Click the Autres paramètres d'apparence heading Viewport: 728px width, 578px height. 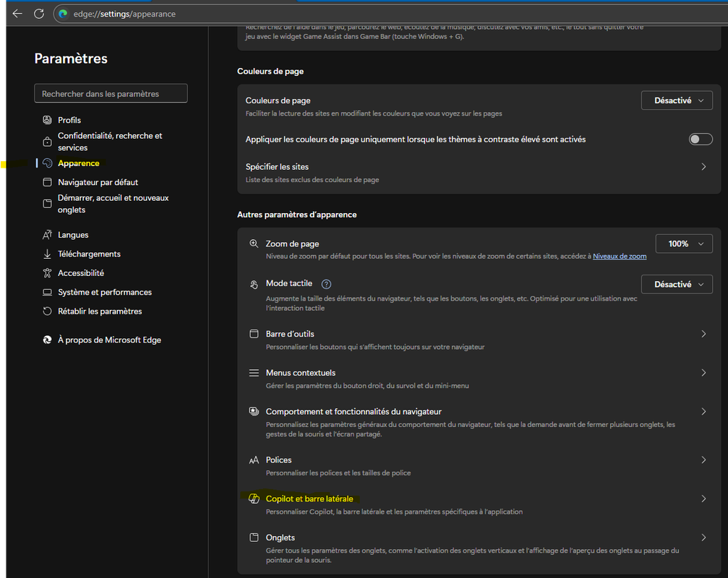click(x=296, y=215)
